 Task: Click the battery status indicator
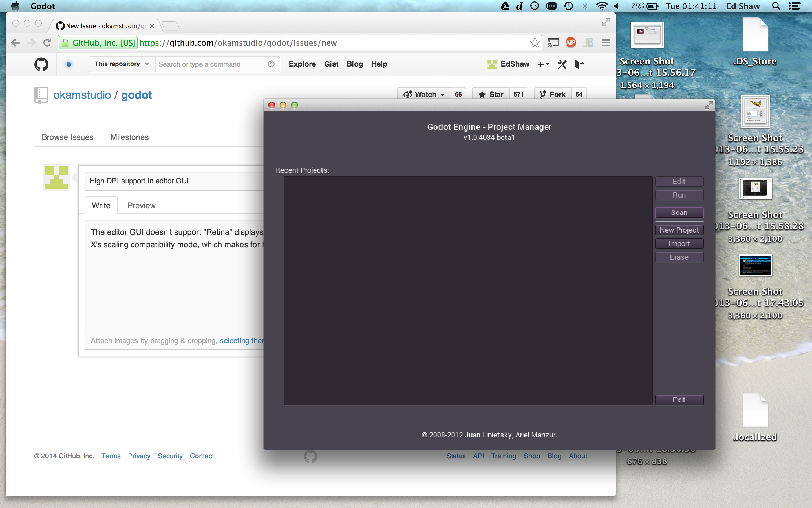[x=645, y=6]
